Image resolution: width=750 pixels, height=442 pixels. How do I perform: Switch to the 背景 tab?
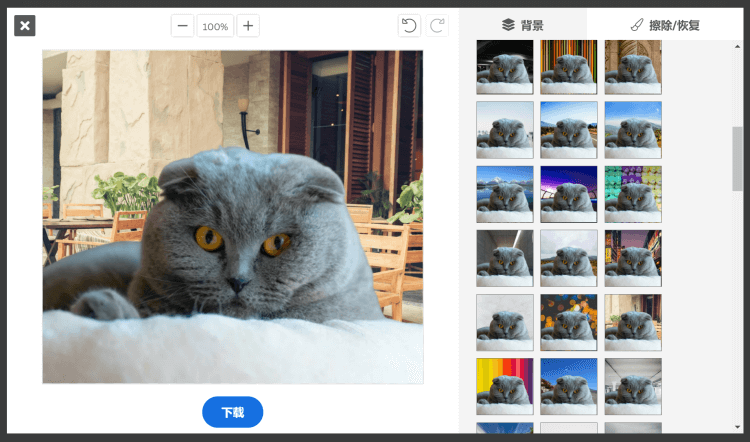[523, 25]
